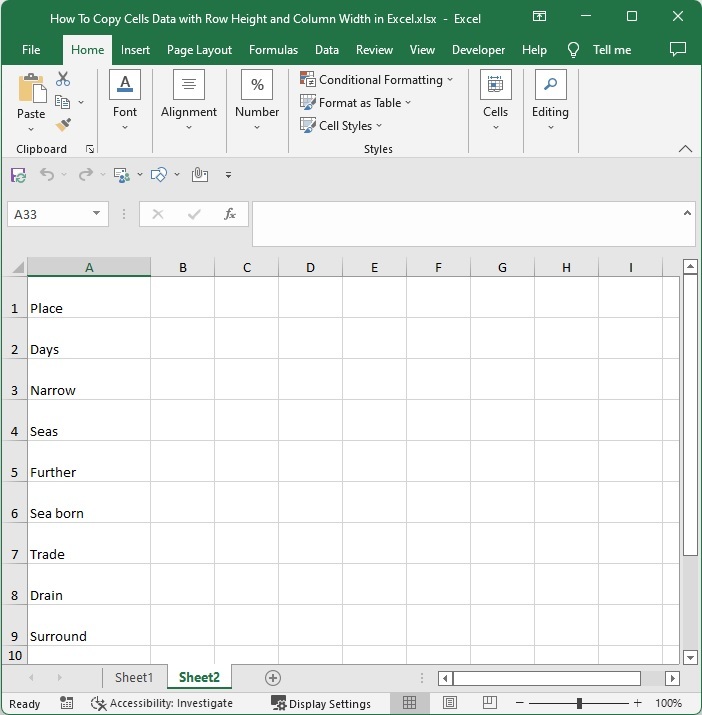Expand the formula bar
Viewport: 702px width, 715px height.
click(687, 213)
